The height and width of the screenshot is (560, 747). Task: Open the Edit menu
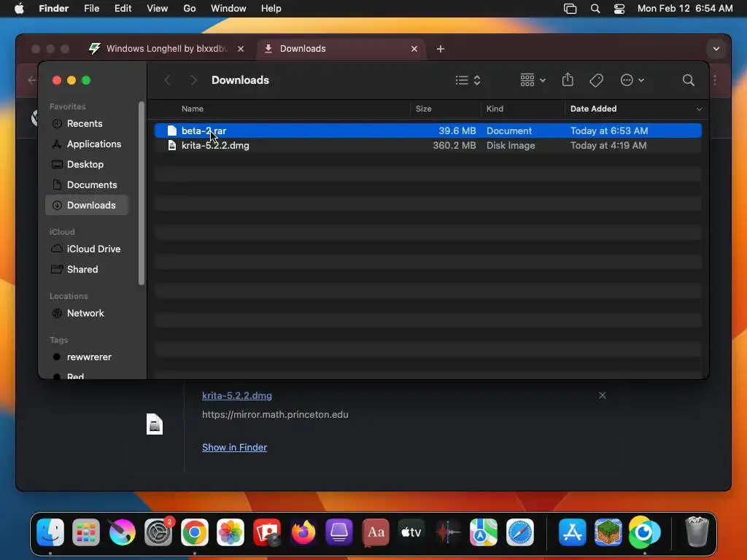tap(123, 9)
